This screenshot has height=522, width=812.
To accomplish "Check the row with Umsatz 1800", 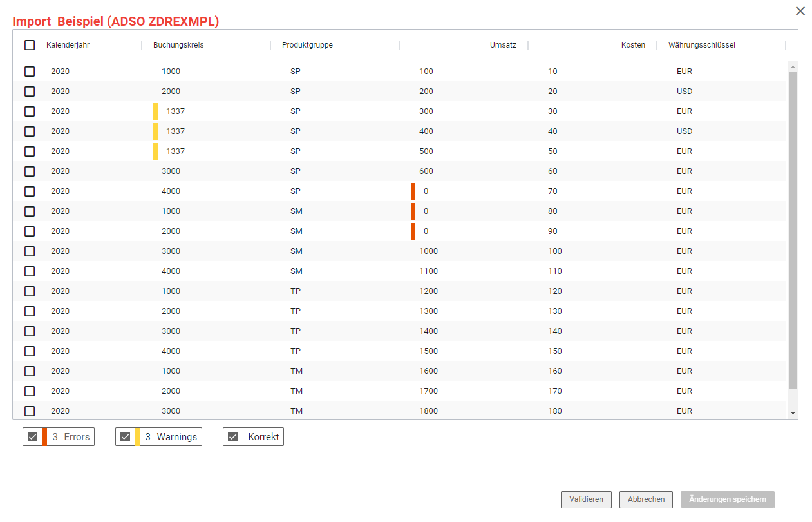I will click(30, 411).
